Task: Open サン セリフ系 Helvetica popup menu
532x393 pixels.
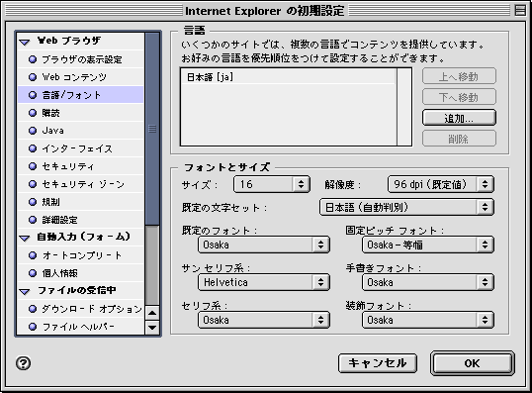Action: 264,282
